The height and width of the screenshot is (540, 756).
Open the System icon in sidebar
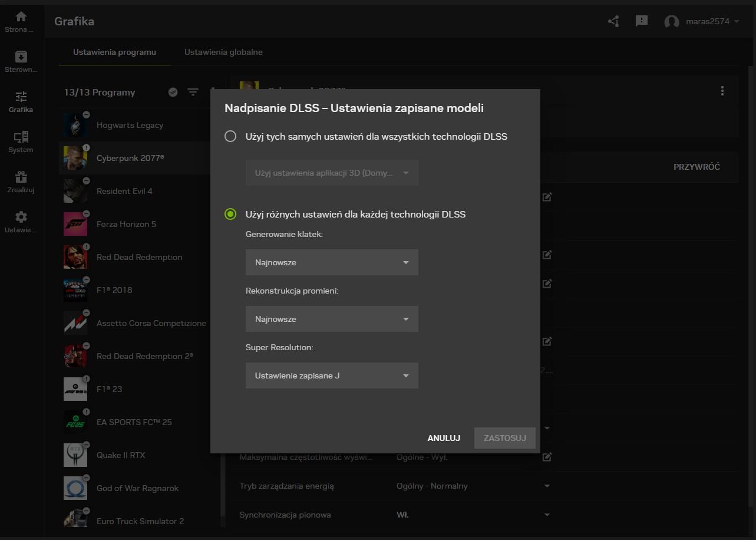[21, 137]
